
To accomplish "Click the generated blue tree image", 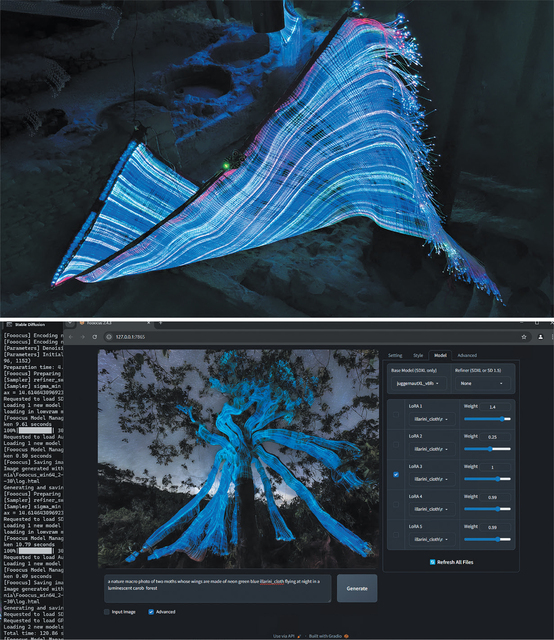I will point(238,458).
